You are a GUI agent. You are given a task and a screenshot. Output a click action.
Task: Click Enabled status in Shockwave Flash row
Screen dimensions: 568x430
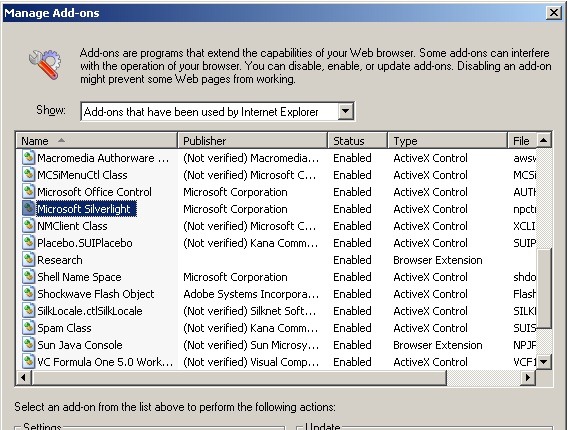click(352, 294)
